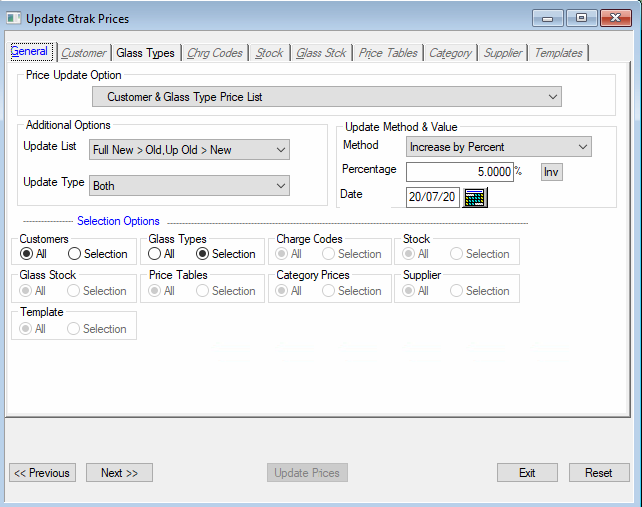Focus the Date input field
The height and width of the screenshot is (507, 642).
pos(432,197)
